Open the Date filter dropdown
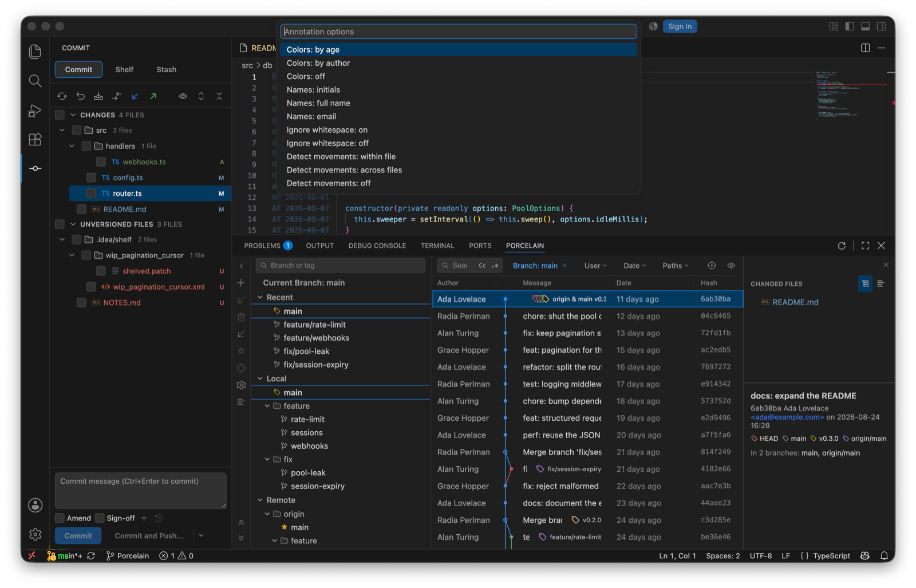This screenshot has width=916, height=588. (634, 266)
